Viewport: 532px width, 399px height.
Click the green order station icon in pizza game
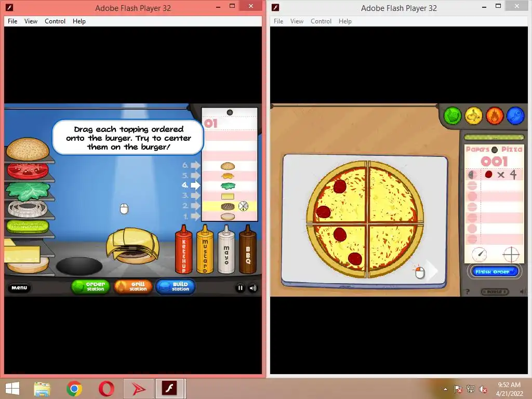tap(453, 116)
